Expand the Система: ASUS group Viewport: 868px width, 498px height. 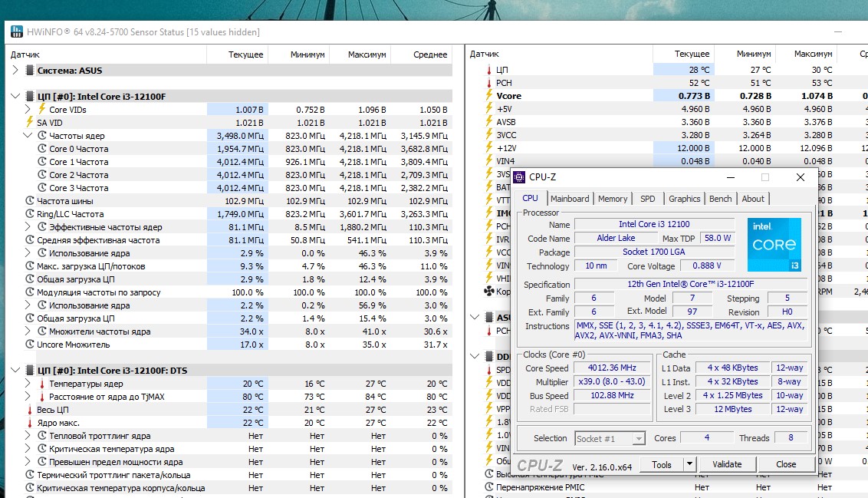click(x=15, y=71)
